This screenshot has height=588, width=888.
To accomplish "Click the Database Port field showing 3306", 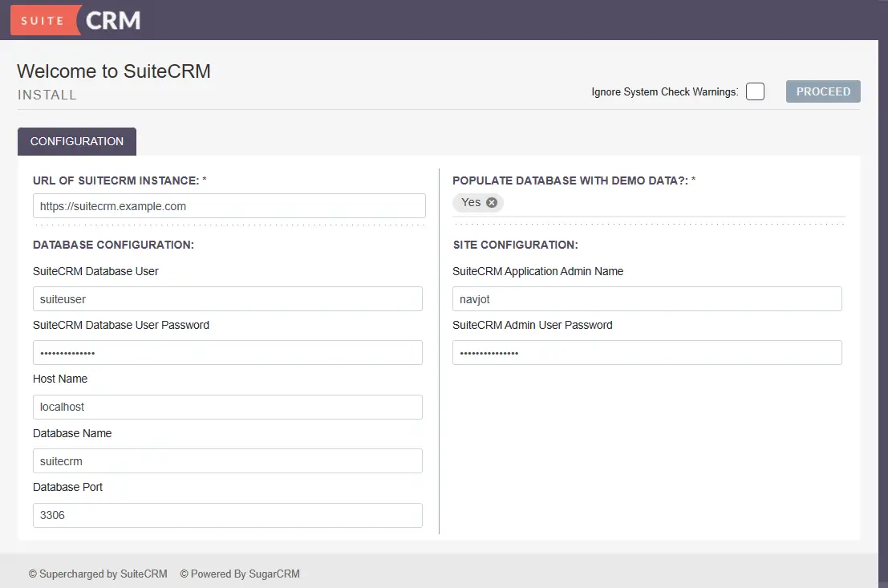I will 228,516.
